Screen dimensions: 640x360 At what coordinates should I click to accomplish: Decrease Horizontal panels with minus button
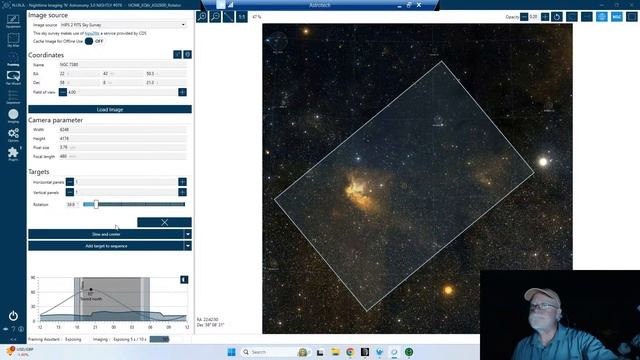70,182
